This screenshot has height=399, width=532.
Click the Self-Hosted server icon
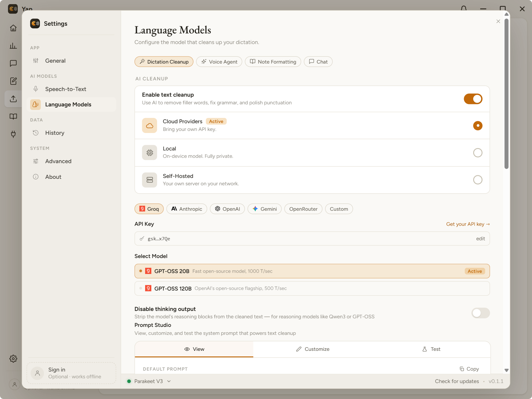point(150,180)
